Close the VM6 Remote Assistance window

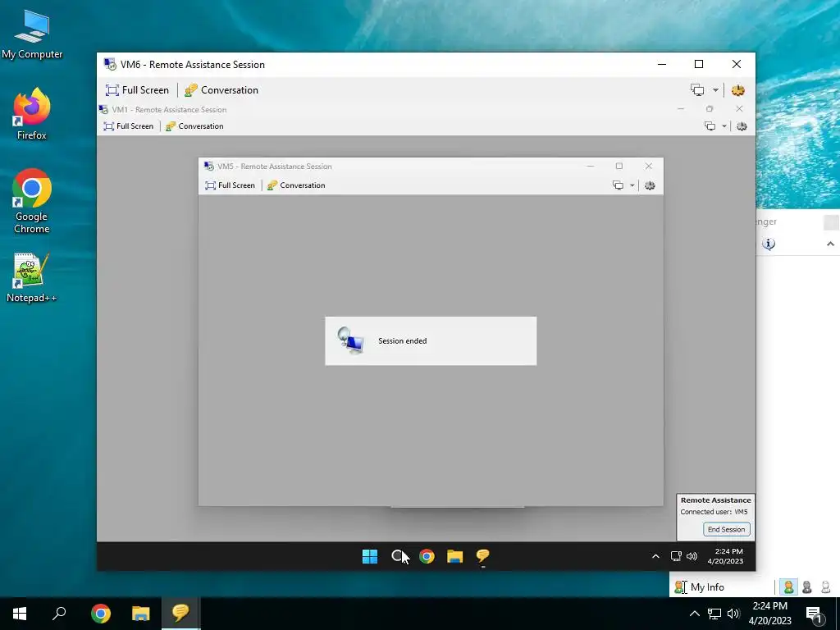click(x=737, y=64)
